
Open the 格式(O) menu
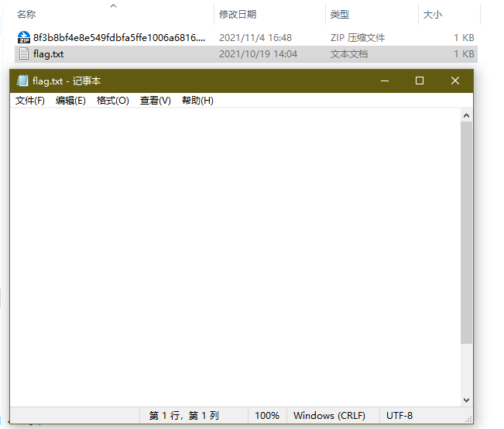(112, 101)
